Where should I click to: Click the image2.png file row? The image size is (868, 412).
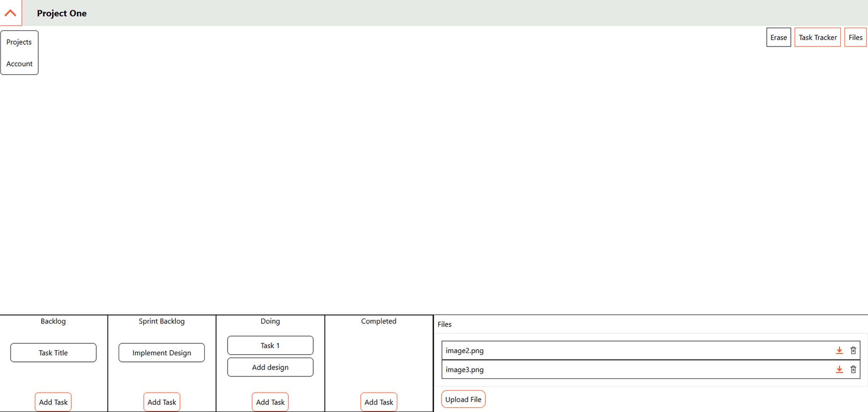tap(593, 351)
